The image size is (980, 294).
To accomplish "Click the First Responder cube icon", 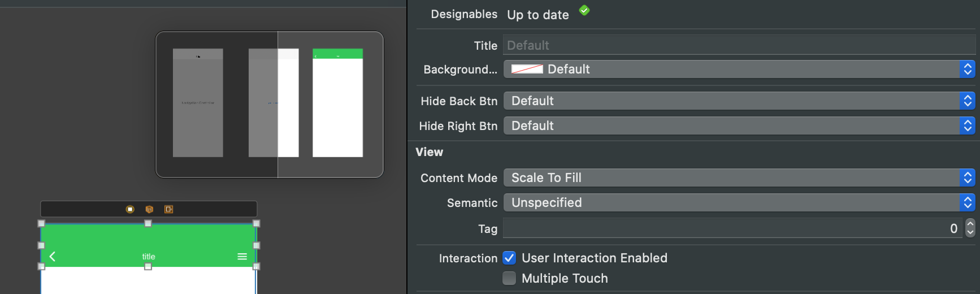I will click(149, 209).
